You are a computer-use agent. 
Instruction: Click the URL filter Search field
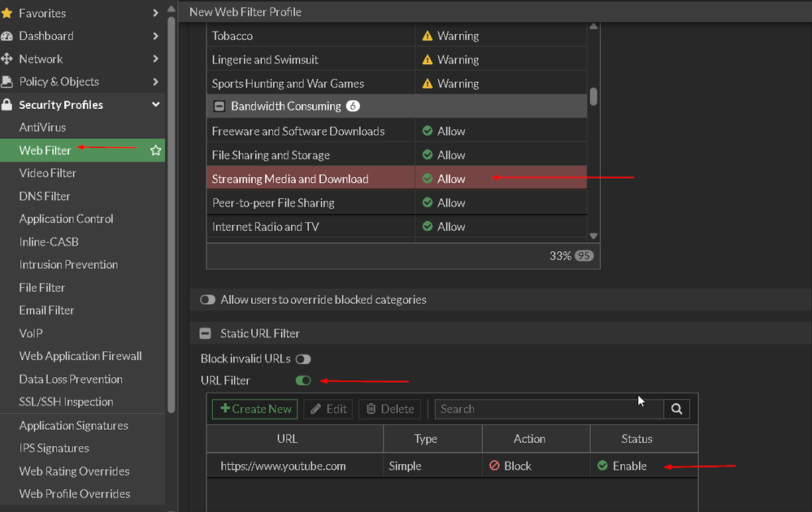pos(549,409)
